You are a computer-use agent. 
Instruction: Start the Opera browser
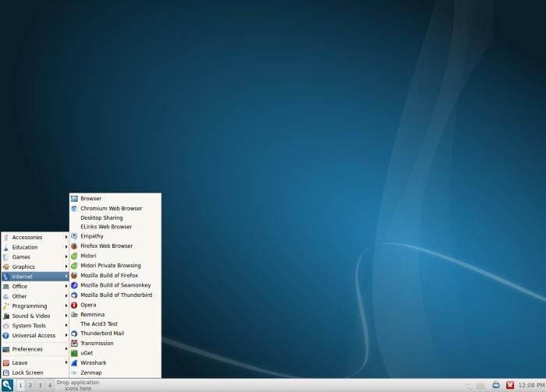pyautogui.click(x=88, y=305)
